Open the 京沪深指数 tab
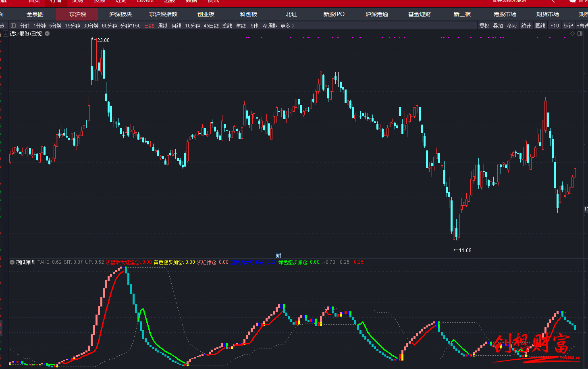Screen dimensions: 588x369 (163, 14)
